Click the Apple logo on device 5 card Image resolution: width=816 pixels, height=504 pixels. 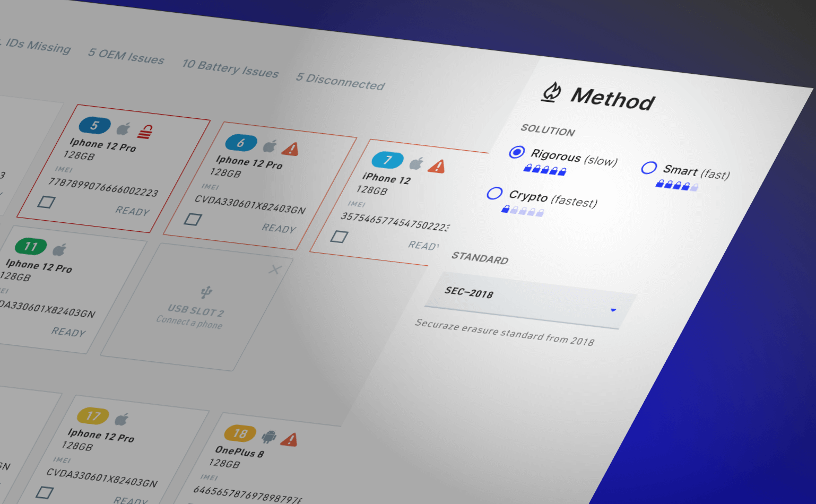pyautogui.click(x=124, y=129)
